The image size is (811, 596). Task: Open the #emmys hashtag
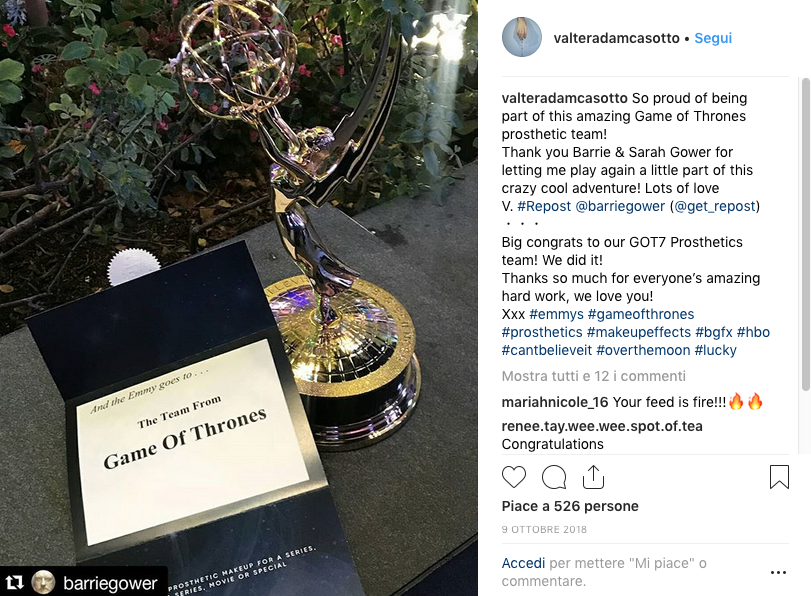pos(556,314)
